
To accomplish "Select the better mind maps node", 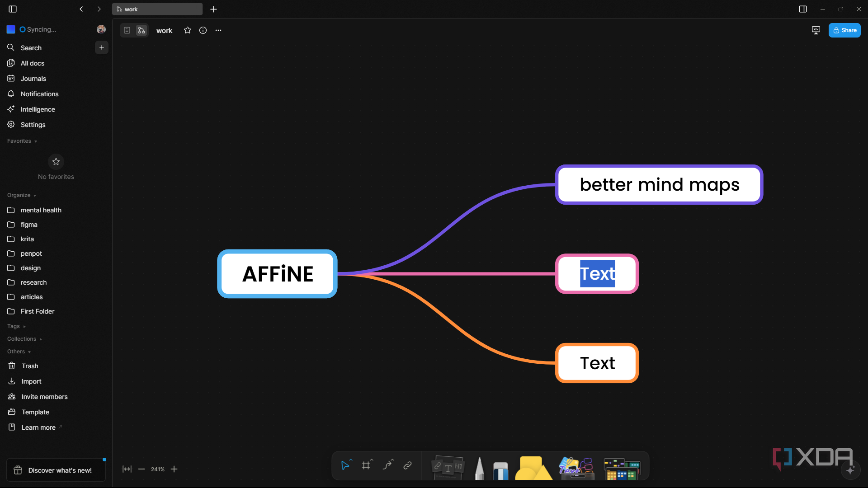I will coord(659,185).
